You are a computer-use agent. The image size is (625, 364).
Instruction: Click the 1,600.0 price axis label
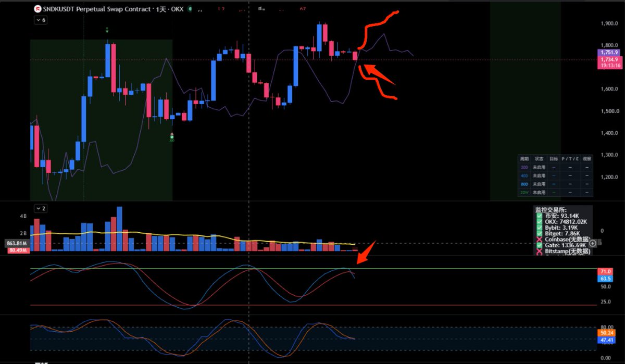click(609, 90)
